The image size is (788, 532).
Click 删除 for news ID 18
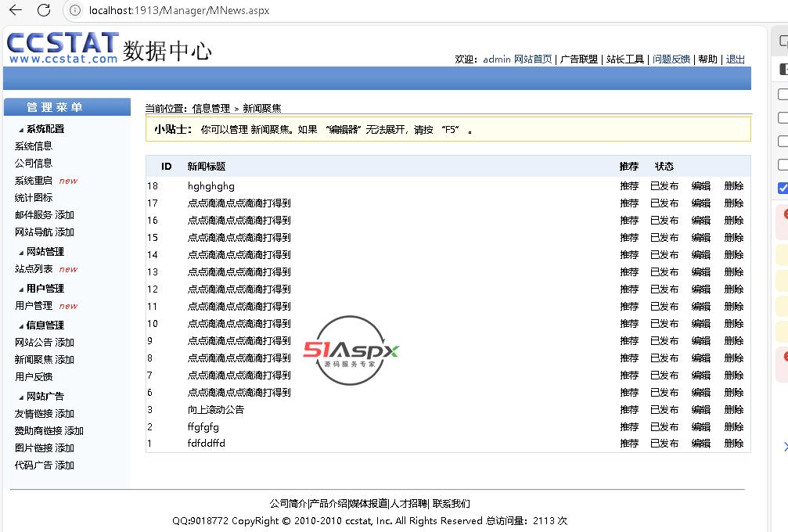pos(734,186)
